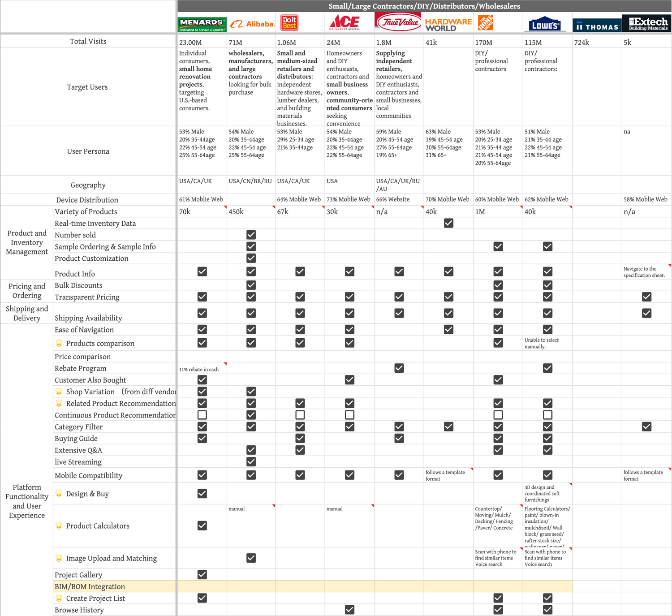Image resolution: width=672 pixels, height=616 pixels.
Task: Toggle the Number sold checkbox
Action: coord(251,235)
